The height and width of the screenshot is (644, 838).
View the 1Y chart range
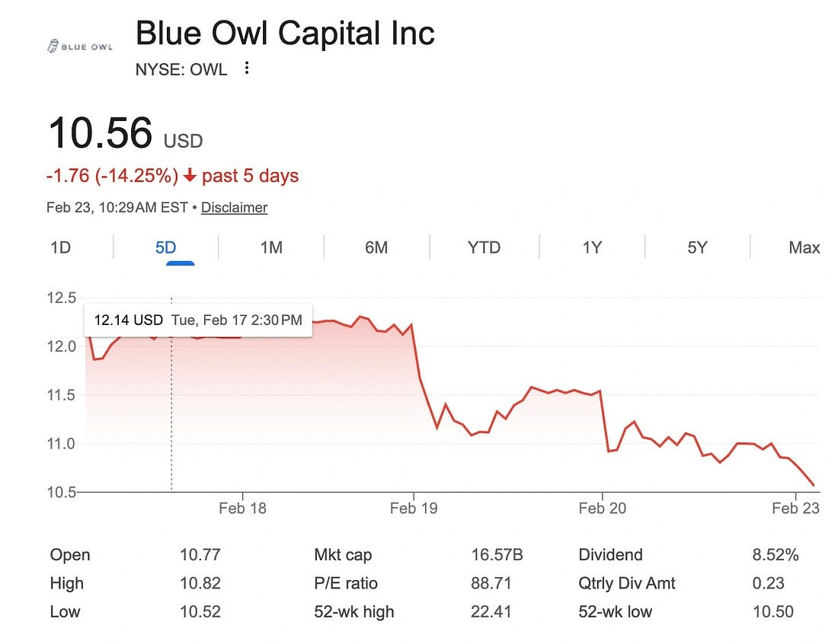click(x=592, y=247)
